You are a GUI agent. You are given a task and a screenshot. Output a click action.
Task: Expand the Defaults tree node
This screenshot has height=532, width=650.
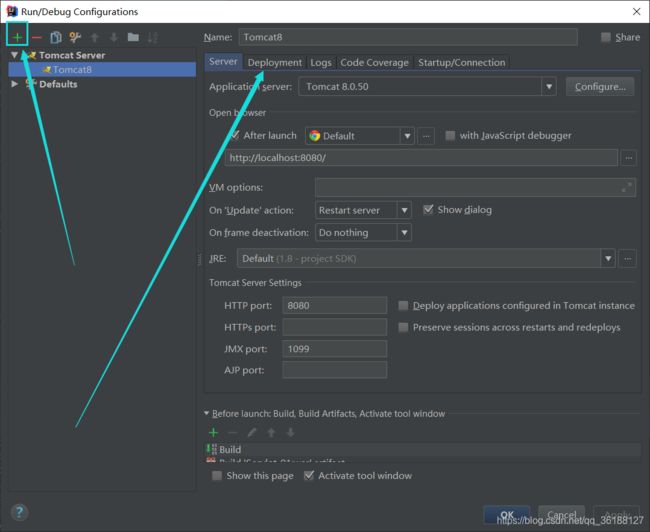pos(15,84)
